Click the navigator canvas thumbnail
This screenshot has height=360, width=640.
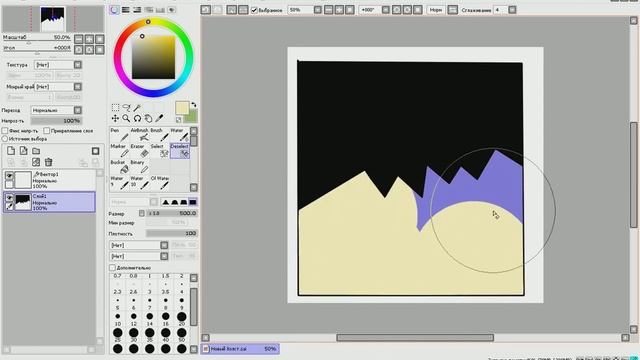(53, 19)
